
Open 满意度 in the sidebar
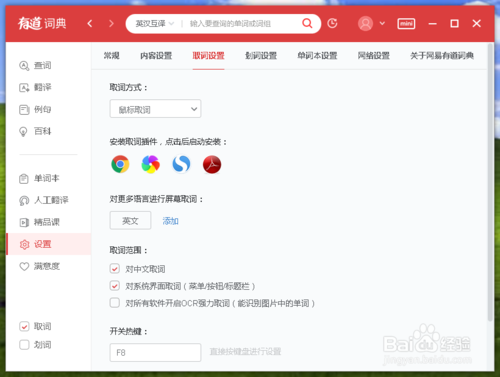(x=39, y=266)
